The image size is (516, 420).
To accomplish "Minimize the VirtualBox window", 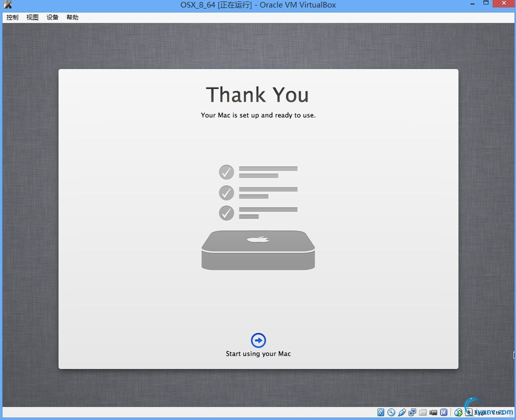I will 472,4.
